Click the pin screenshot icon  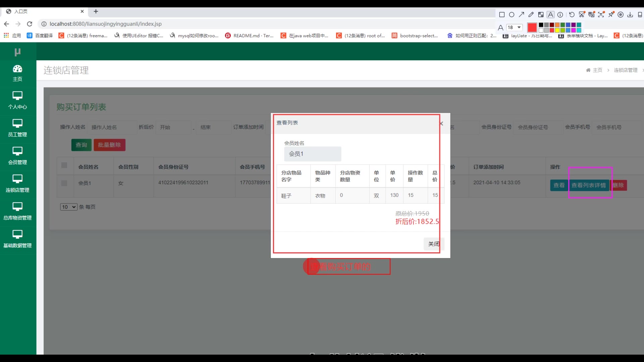point(611,15)
